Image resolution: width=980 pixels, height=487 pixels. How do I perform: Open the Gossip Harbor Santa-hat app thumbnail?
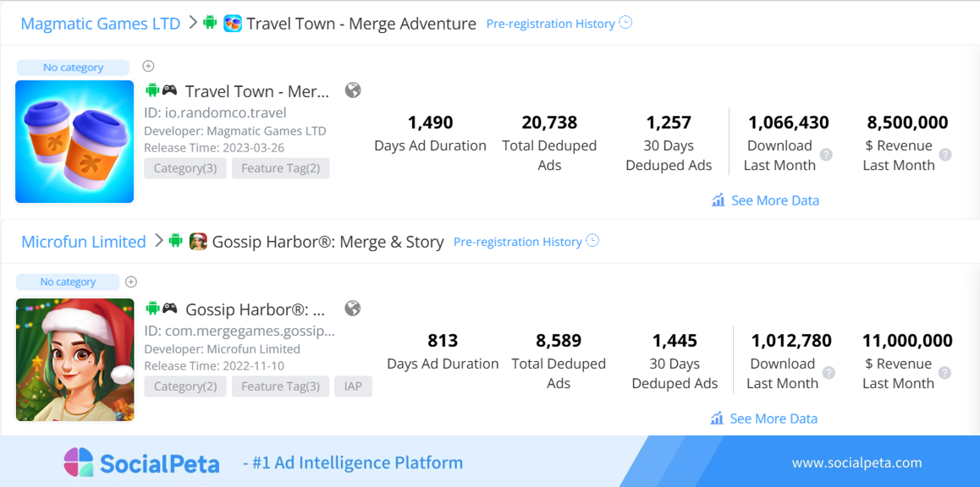(x=74, y=359)
